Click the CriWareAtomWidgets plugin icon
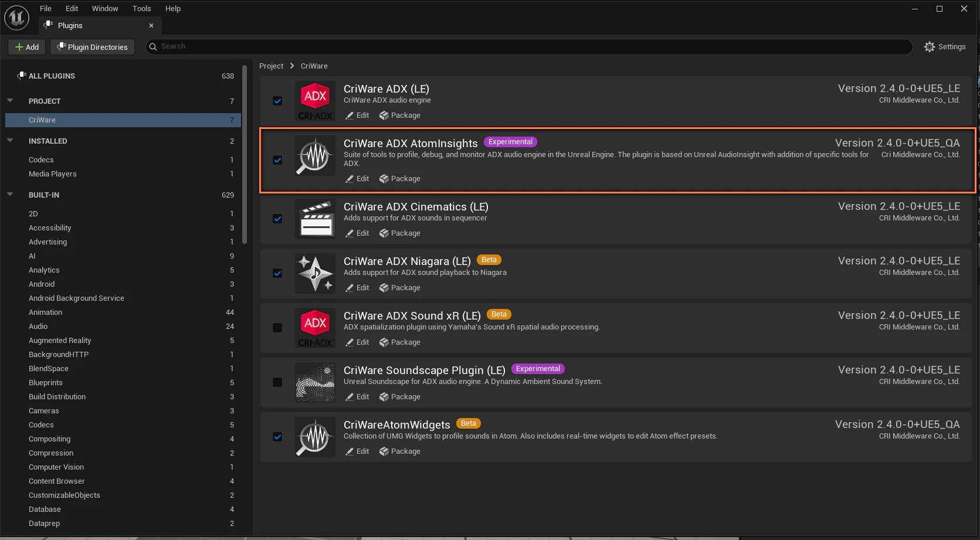 [315, 437]
